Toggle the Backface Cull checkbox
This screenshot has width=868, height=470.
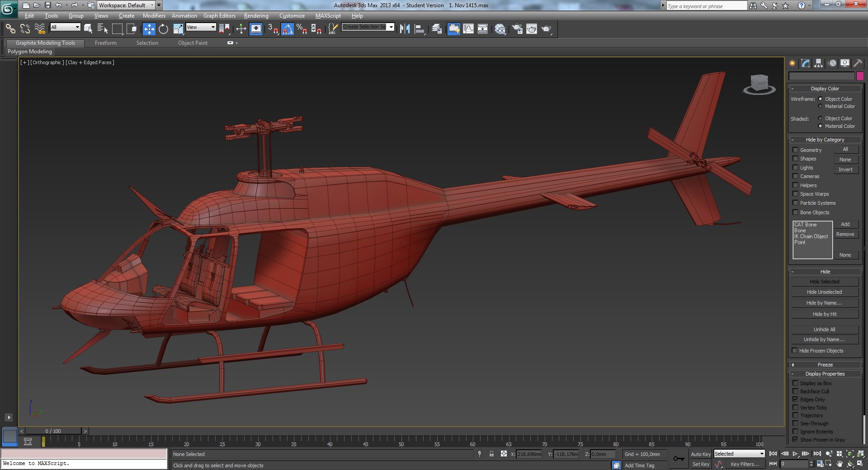click(795, 391)
